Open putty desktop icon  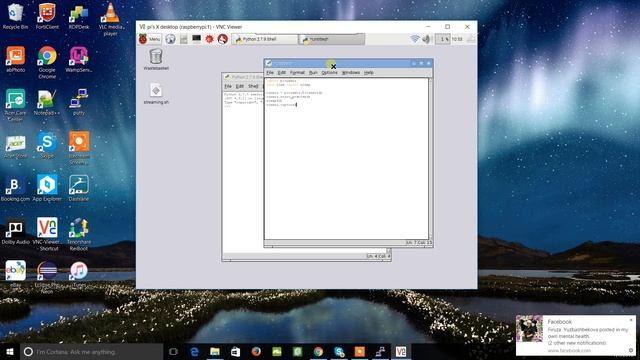(x=79, y=102)
